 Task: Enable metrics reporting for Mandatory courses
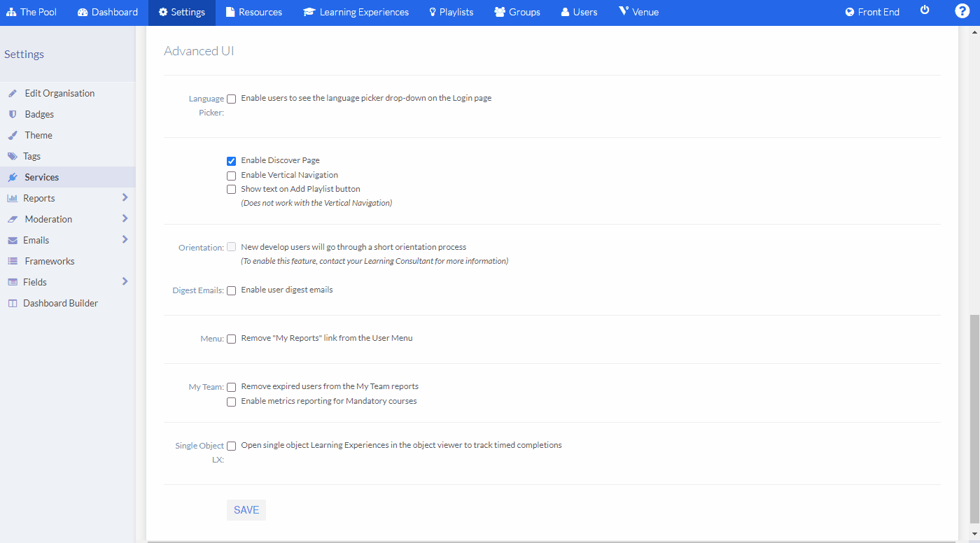click(x=231, y=402)
